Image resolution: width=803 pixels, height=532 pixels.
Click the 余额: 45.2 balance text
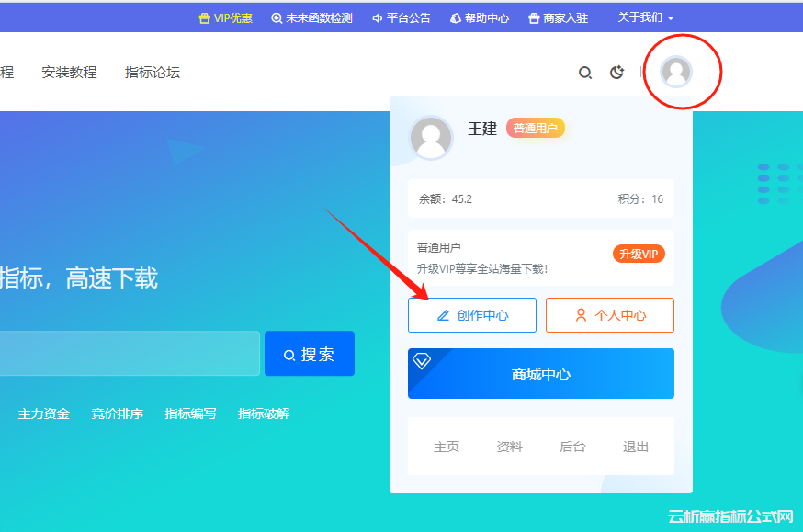click(x=445, y=199)
